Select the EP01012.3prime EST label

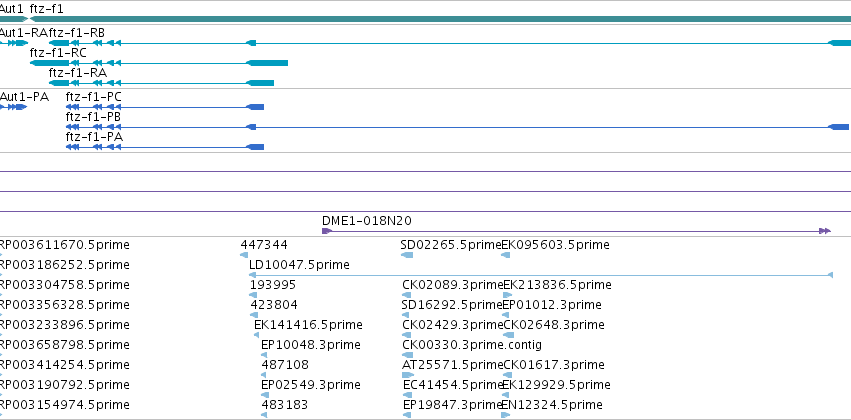click(552, 304)
